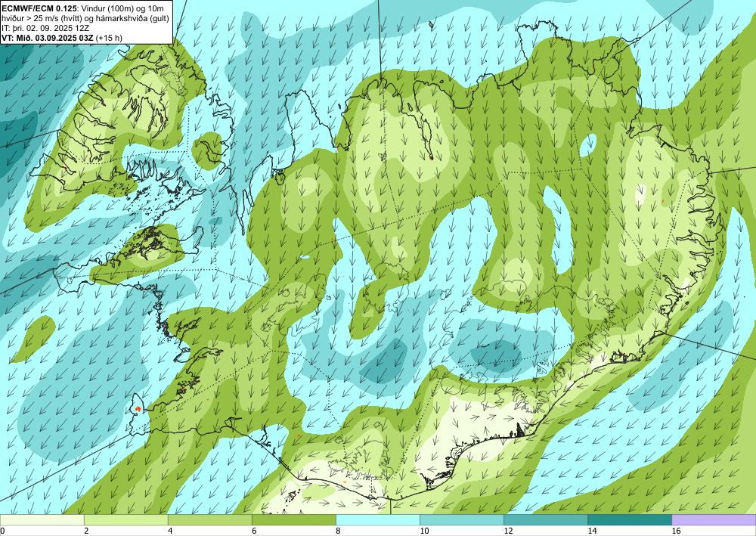Click the '2' tick label on the scale

(86, 531)
